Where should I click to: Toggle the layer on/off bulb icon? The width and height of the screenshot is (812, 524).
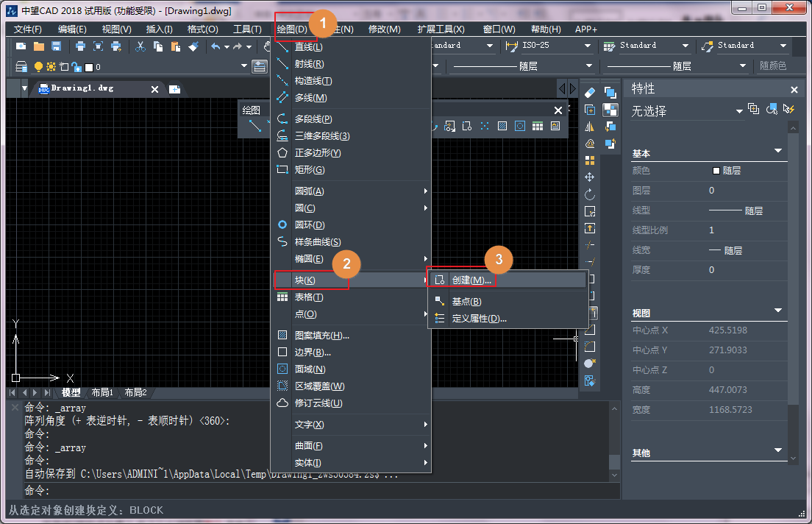39,65
